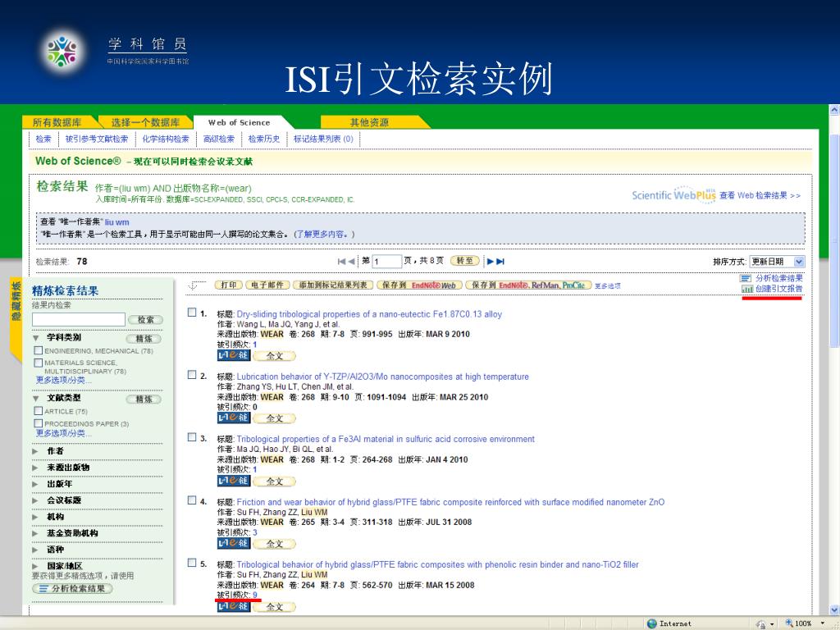The height and width of the screenshot is (630, 840).
Task: Open 全文 full text for result 1
Action: [x=274, y=356]
